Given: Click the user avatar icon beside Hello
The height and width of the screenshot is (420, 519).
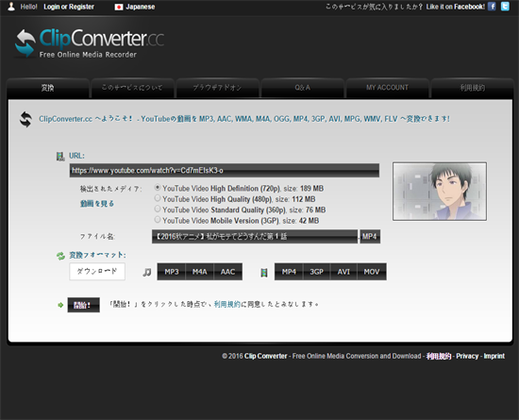Looking at the screenshot, I should tap(11, 7).
